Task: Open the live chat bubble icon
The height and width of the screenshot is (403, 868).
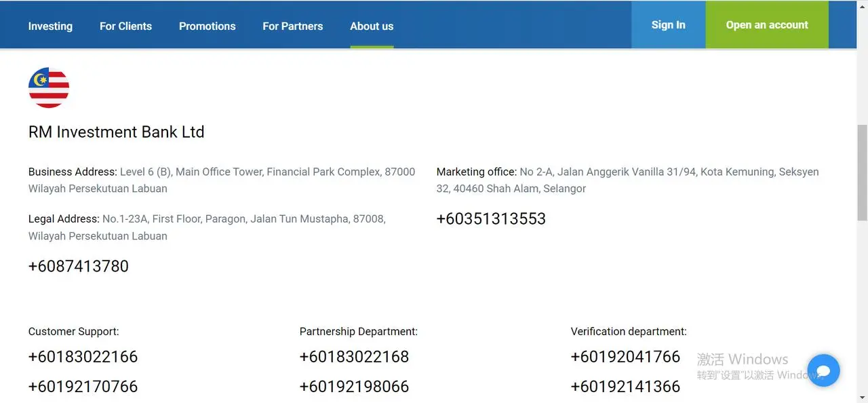Action: (823, 371)
